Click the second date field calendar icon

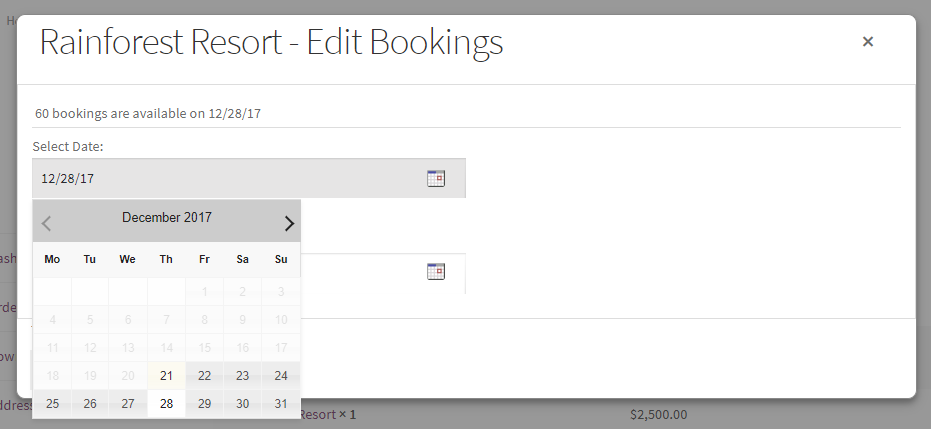(x=435, y=271)
